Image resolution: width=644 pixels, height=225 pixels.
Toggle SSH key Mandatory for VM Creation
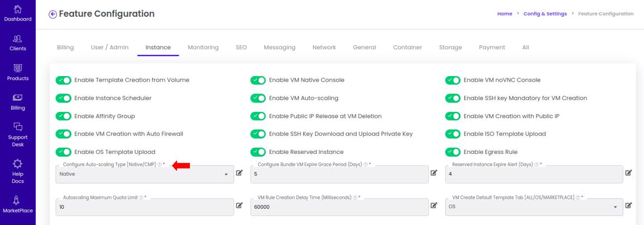(x=452, y=99)
